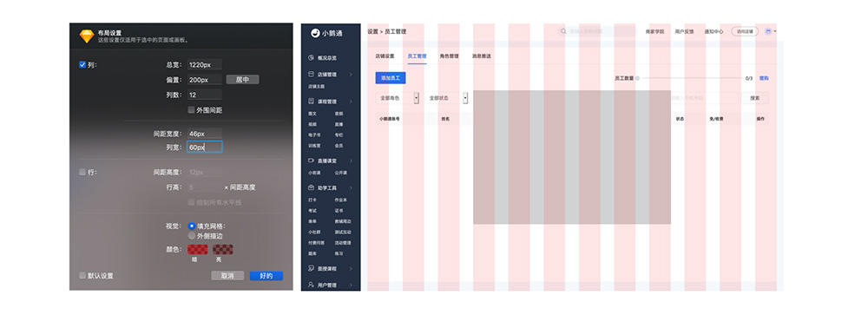Uncheck the 列 columns checkbox
This screenshot has width=868, height=328.
coord(82,65)
